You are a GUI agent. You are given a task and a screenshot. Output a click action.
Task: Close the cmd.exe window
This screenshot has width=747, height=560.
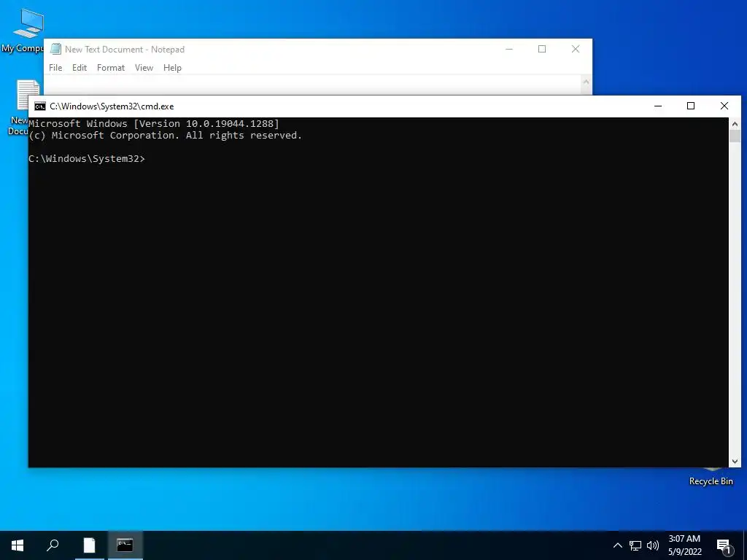click(x=724, y=106)
